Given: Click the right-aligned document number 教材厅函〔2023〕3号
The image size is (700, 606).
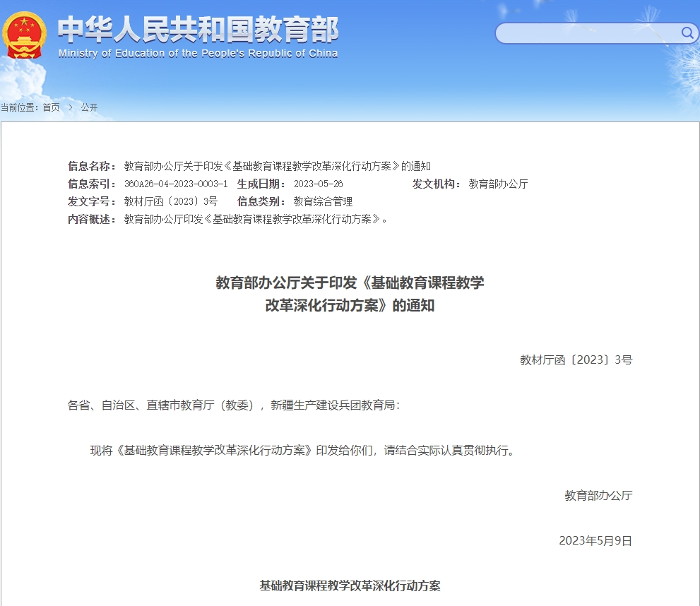Looking at the screenshot, I should pos(576,360).
